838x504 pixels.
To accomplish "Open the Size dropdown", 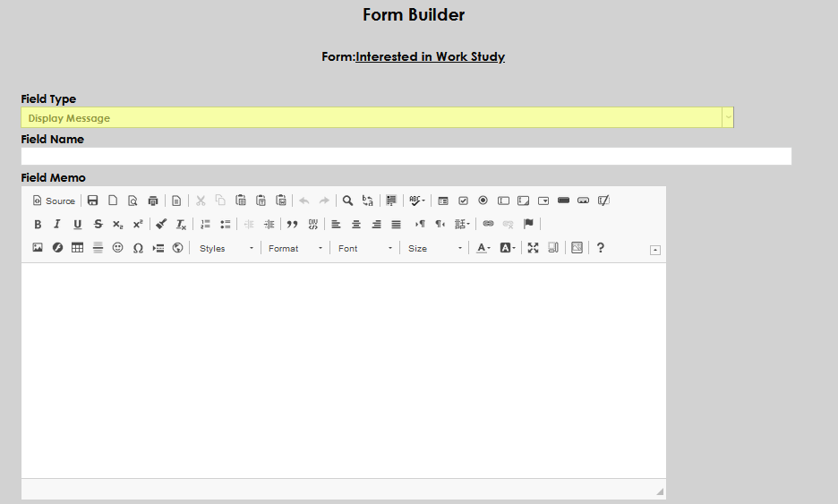I will 435,248.
